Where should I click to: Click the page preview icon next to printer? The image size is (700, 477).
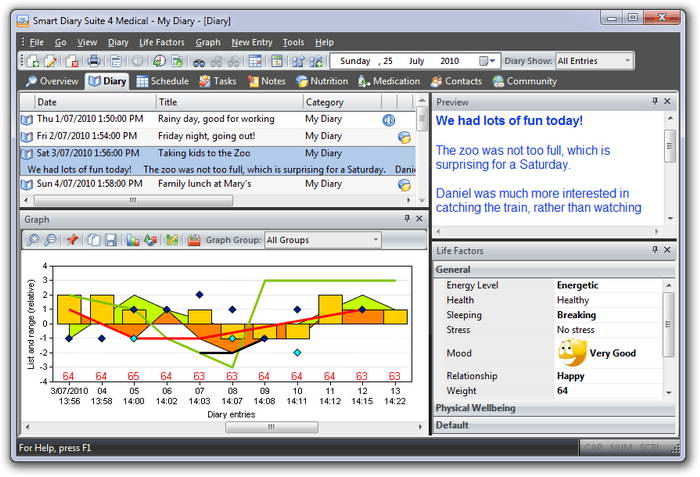pyautogui.click(x=116, y=61)
